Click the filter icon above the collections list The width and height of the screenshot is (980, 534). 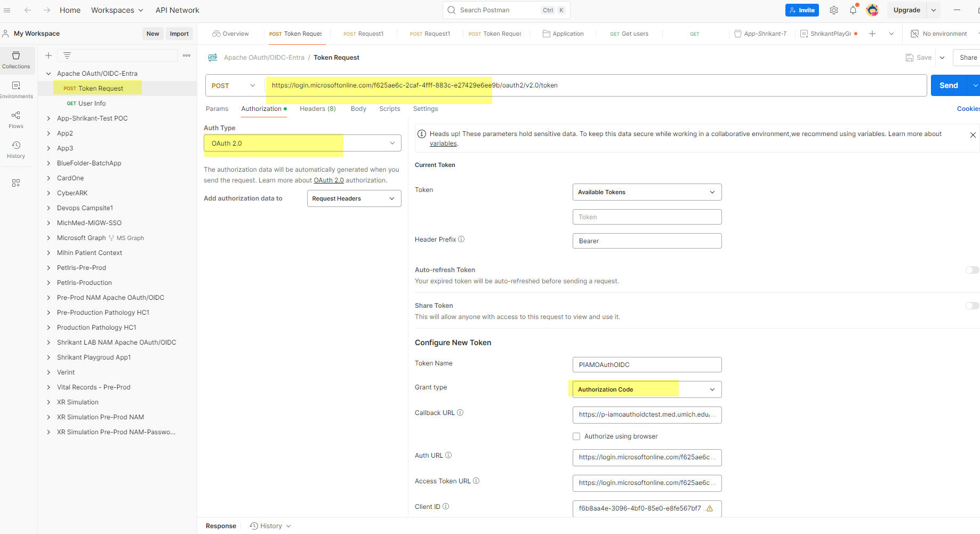coord(67,55)
